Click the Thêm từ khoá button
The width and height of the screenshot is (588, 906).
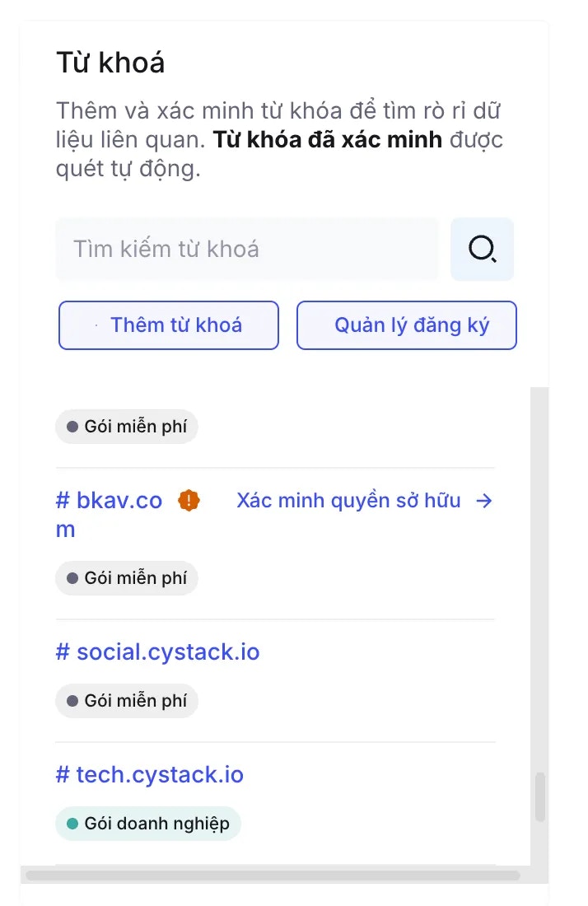point(168,325)
